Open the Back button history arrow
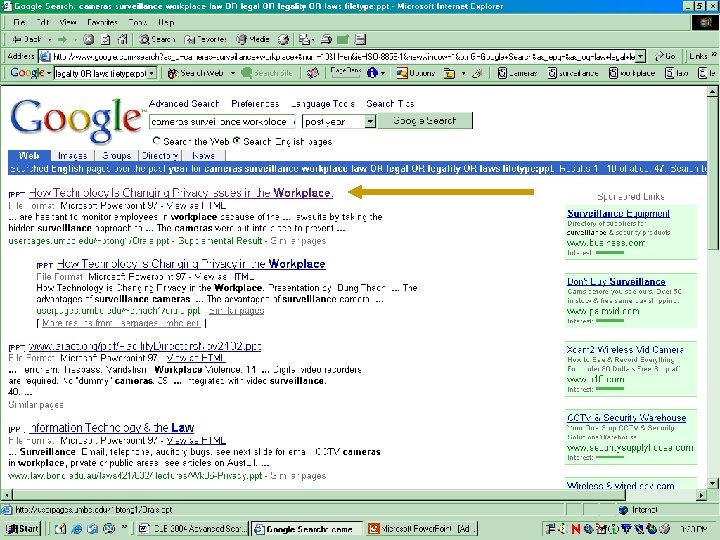 [x=50, y=39]
